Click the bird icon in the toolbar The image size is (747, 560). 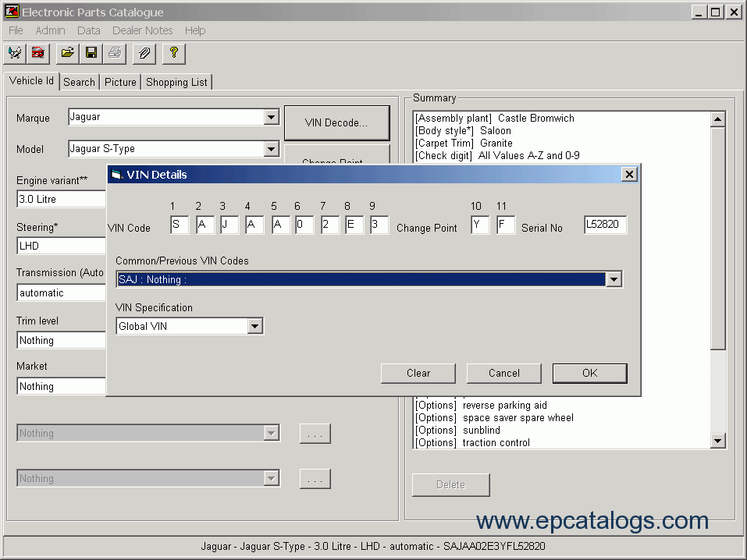15,53
